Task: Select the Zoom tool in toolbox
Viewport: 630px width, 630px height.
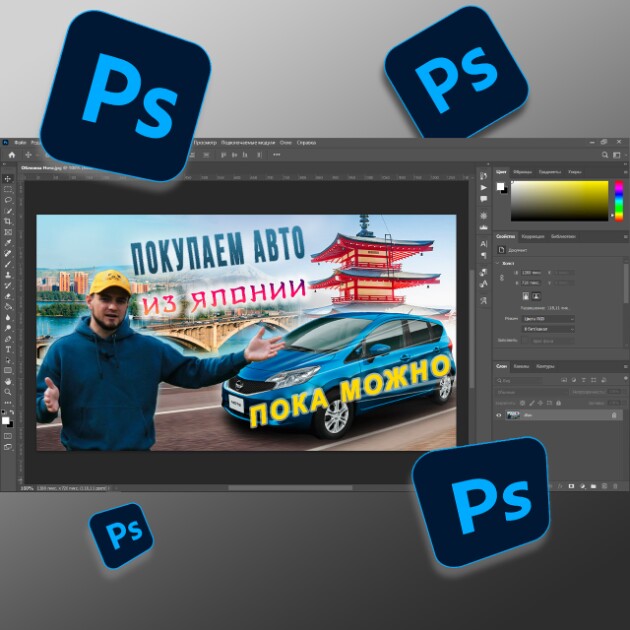Action: coord(8,392)
